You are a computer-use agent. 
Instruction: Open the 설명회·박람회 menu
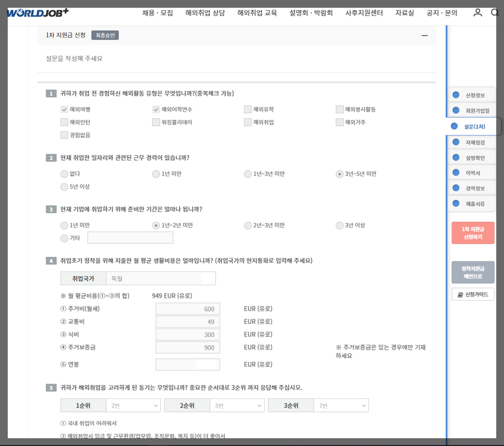[311, 13]
